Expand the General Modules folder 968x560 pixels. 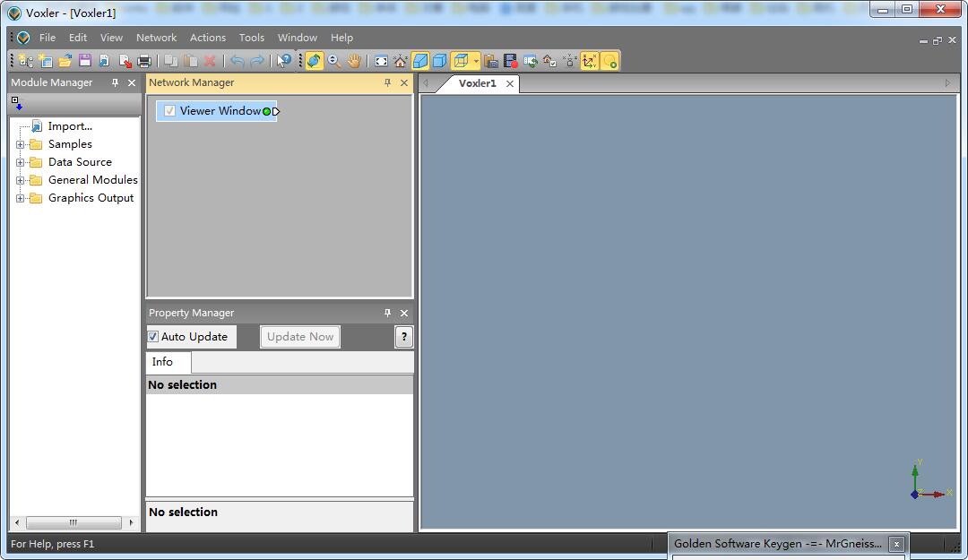[21, 180]
